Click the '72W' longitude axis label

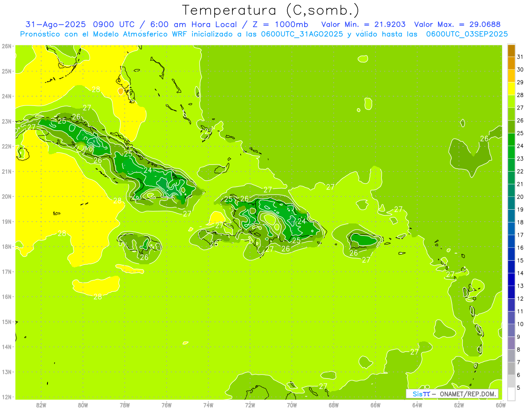250,405
